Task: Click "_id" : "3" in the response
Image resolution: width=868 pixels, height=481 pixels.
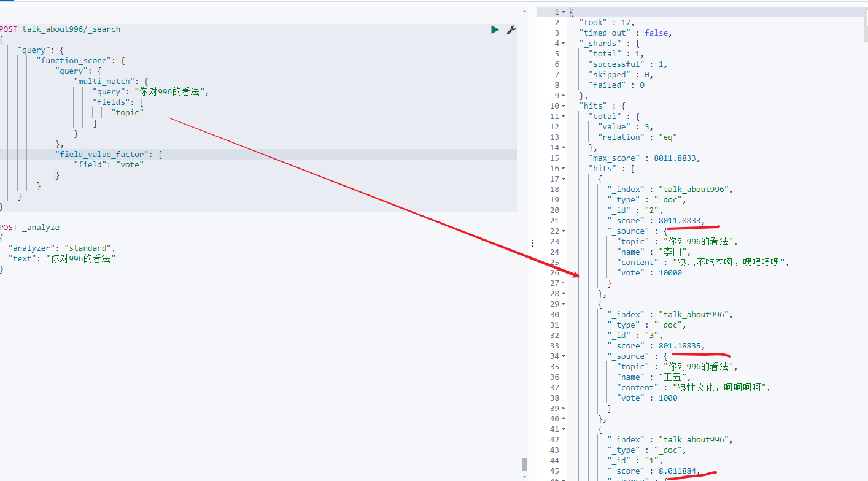Action: coord(635,336)
